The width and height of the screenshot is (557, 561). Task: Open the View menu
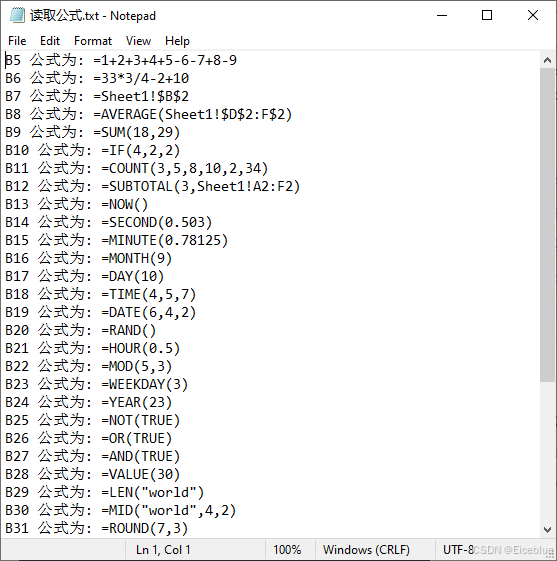pos(138,41)
